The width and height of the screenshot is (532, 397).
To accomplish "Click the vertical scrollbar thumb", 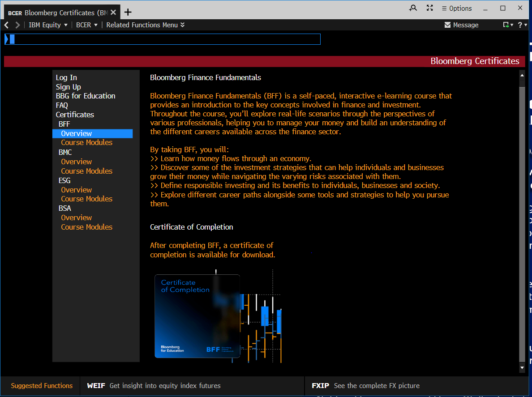I will [522, 224].
